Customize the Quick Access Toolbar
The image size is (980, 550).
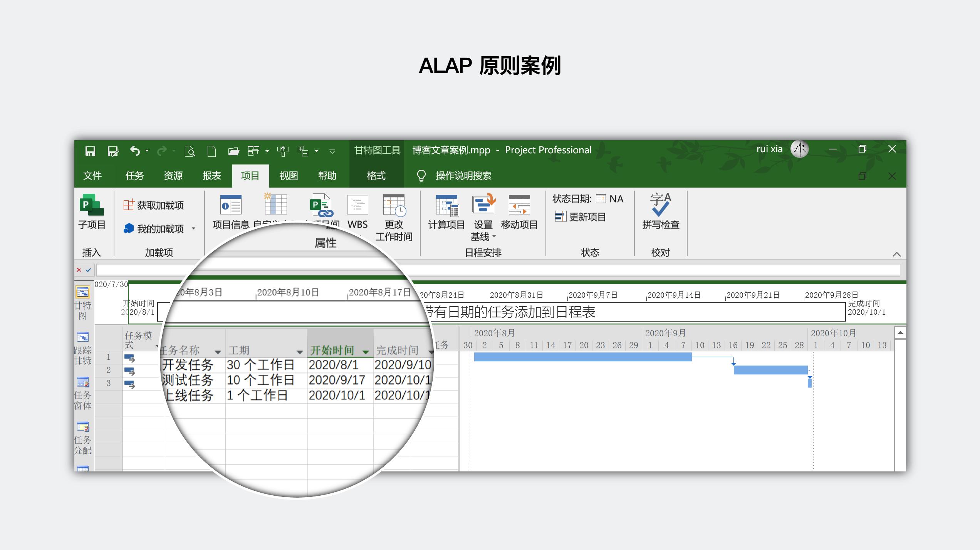tap(332, 151)
